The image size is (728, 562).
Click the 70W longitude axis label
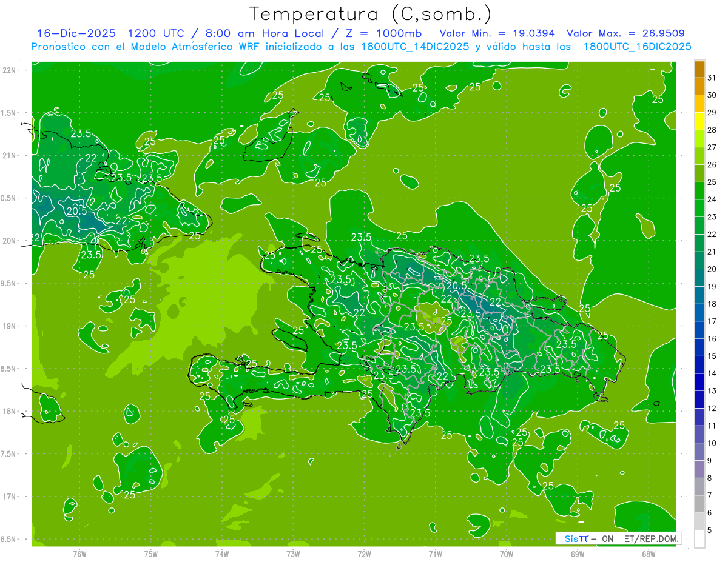click(507, 554)
